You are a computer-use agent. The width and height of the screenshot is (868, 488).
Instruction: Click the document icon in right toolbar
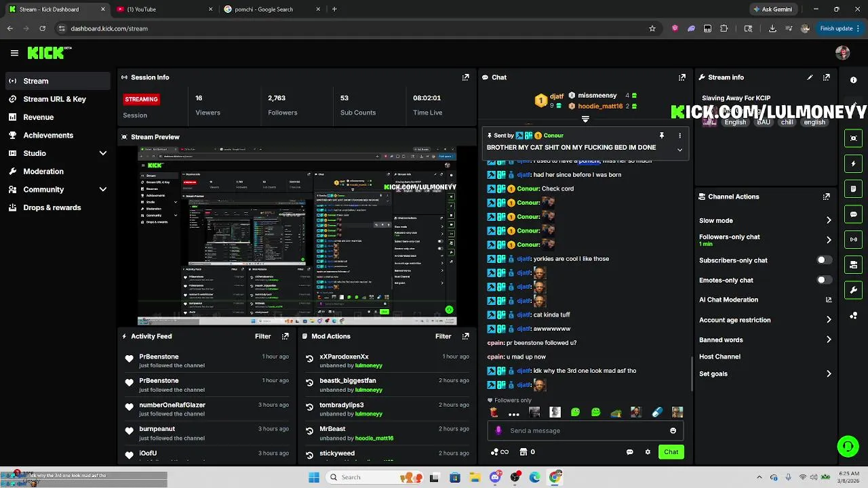point(854,189)
